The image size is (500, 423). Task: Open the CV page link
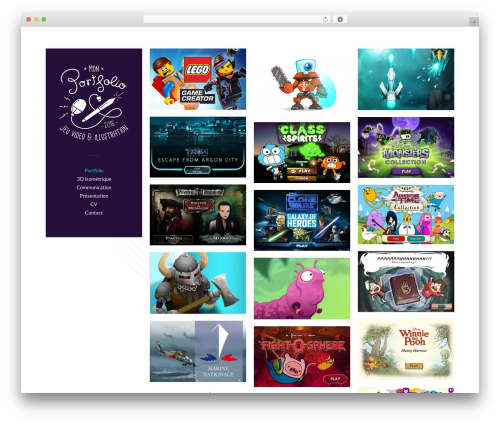94,204
